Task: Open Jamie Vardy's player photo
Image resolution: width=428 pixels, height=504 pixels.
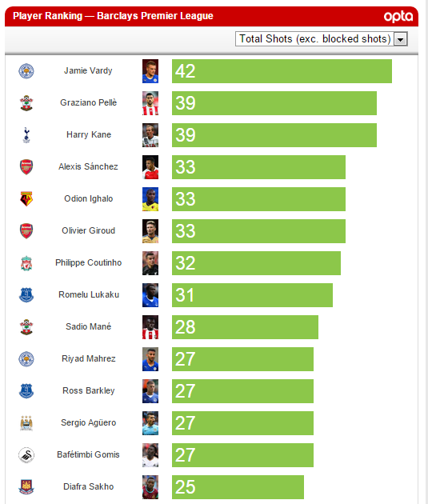Action: (x=150, y=71)
